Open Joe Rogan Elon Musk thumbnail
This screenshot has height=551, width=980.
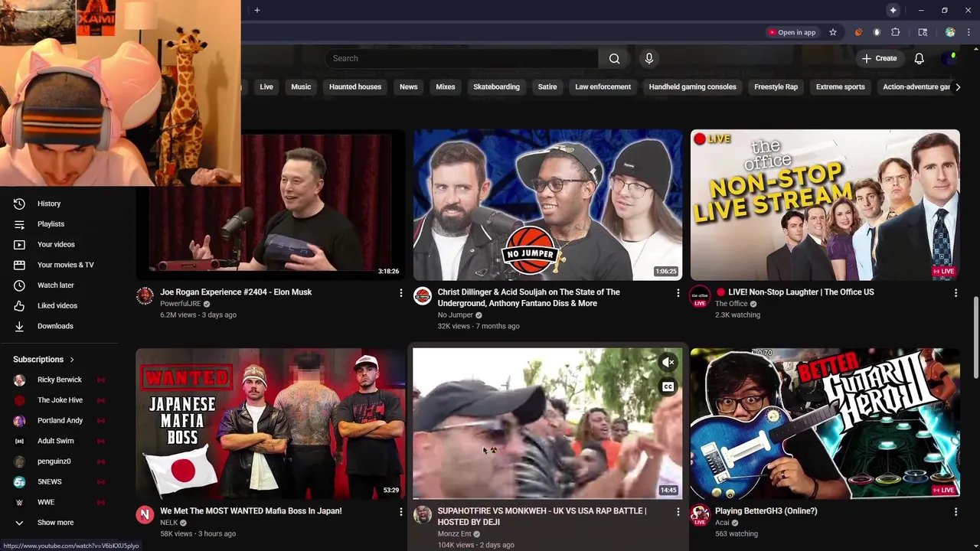(x=270, y=204)
